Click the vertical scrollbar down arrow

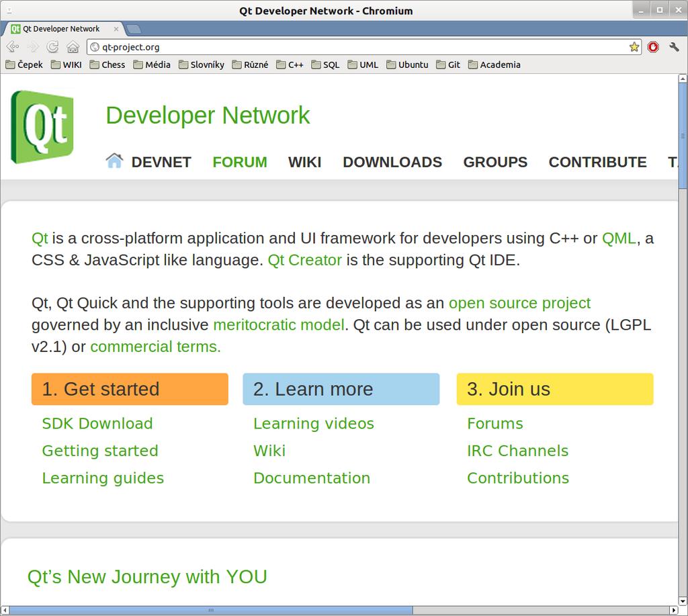click(683, 601)
